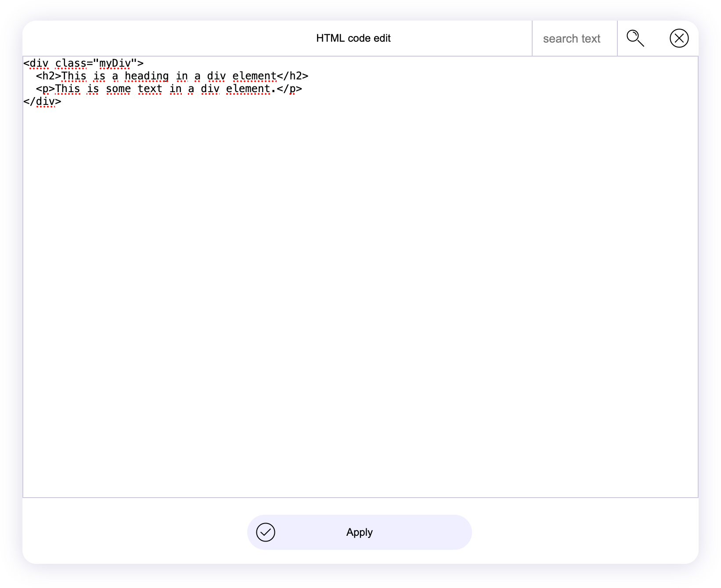
Task: Click the "HTML code edit" dialog title
Action: tap(353, 38)
